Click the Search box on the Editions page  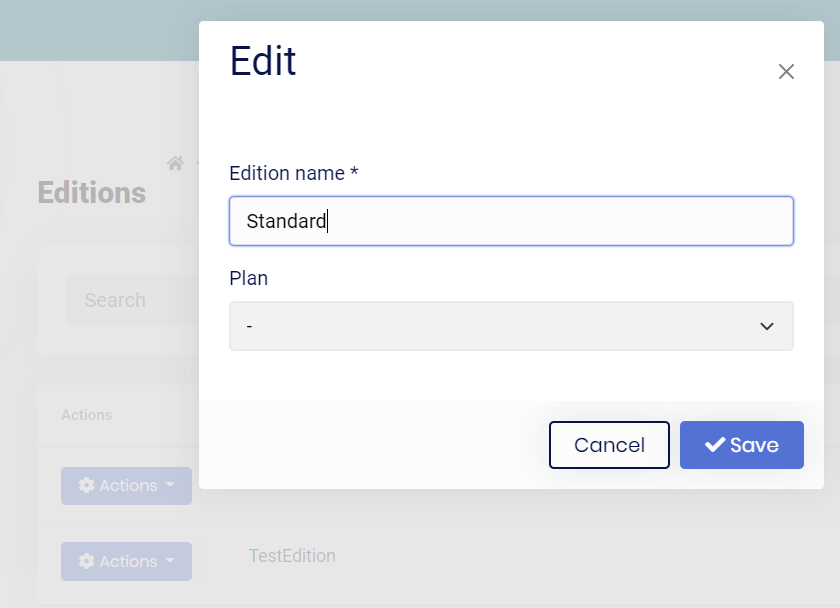coord(130,300)
